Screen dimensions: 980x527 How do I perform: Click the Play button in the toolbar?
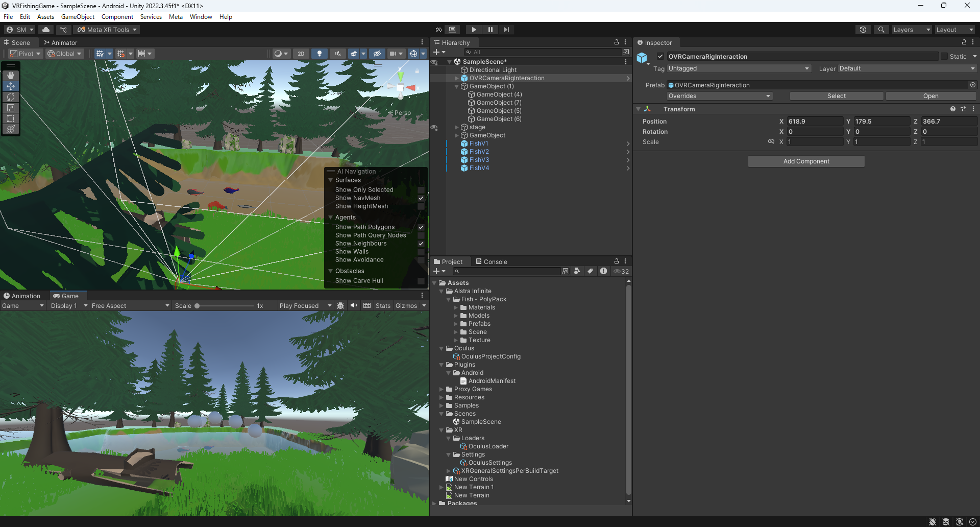pos(474,30)
